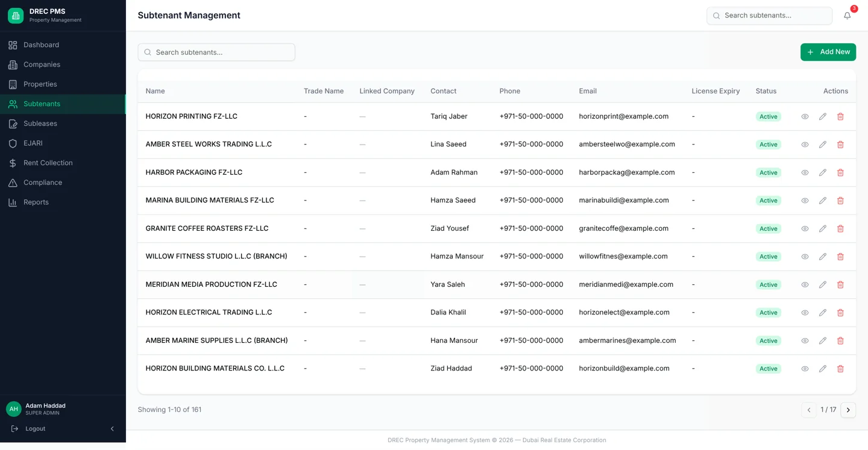Delete AMBER STEEL WORKS TRADING row
868x450 pixels.
tap(840, 145)
